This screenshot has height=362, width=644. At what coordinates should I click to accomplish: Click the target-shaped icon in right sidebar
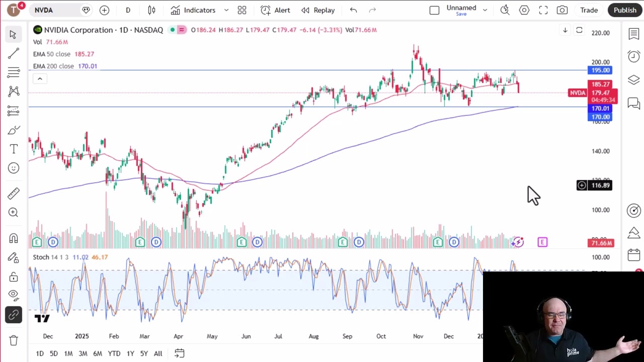(x=633, y=211)
